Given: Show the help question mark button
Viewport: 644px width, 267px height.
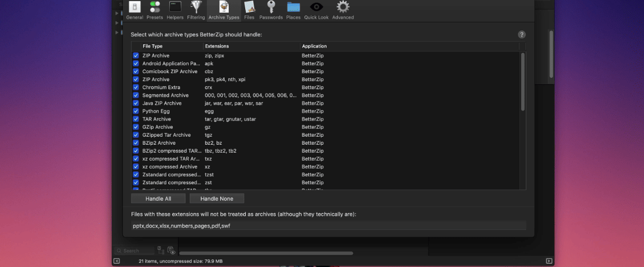Looking at the screenshot, I should tap(522, 34).
